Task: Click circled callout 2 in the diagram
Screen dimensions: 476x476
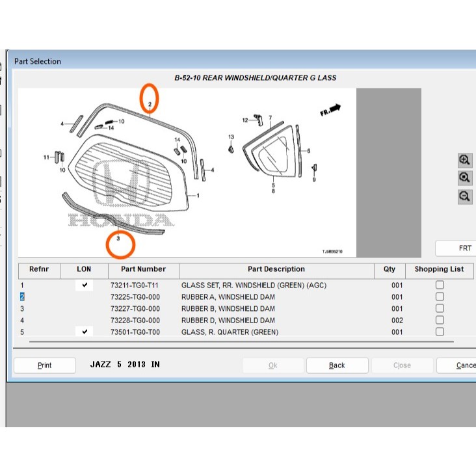Action: point(150,104)
